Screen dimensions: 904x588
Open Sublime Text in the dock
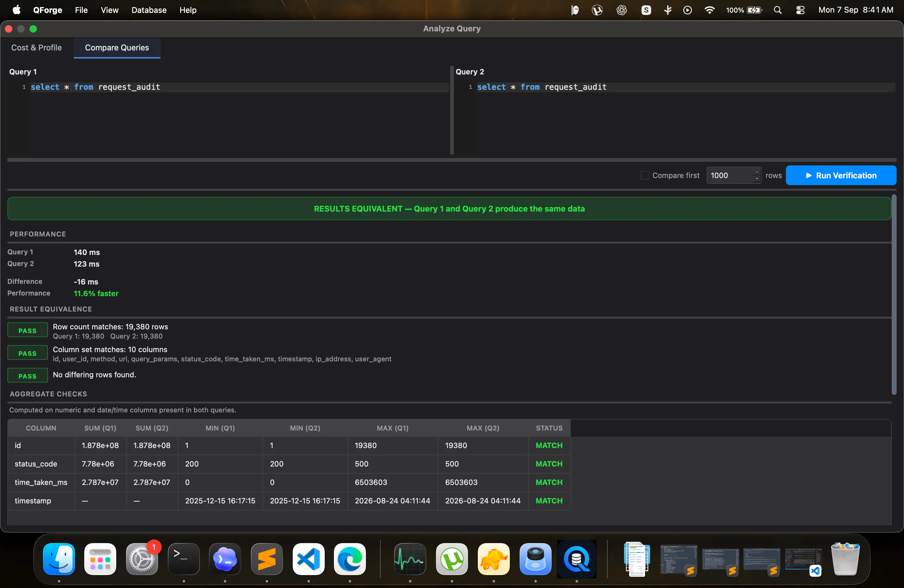click(x=267, y=559)
